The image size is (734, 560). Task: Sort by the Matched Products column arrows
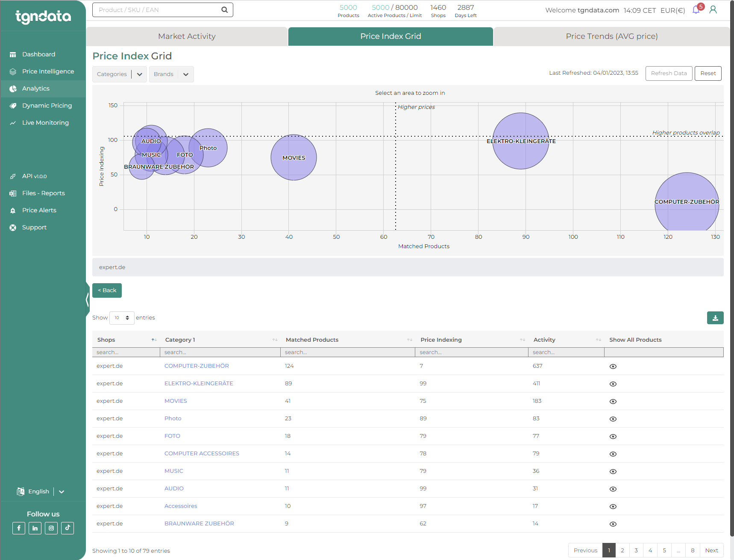(x=410, y=340)
